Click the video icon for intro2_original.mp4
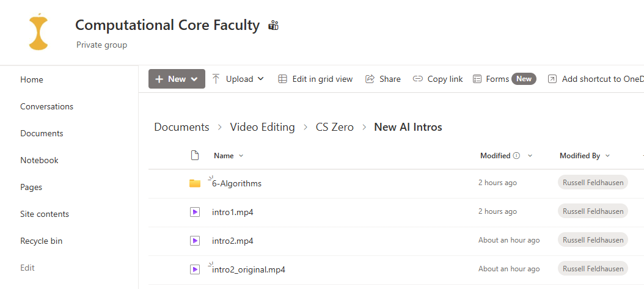 tap(195, 269)
